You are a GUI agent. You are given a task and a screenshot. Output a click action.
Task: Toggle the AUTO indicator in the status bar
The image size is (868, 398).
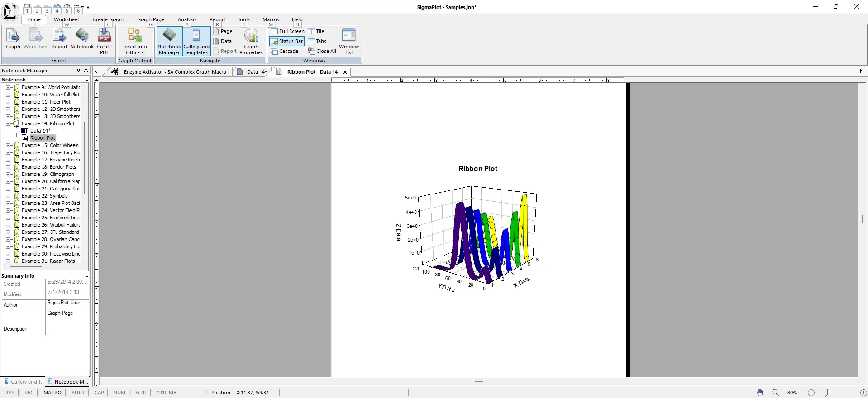[x=78, y=393]
